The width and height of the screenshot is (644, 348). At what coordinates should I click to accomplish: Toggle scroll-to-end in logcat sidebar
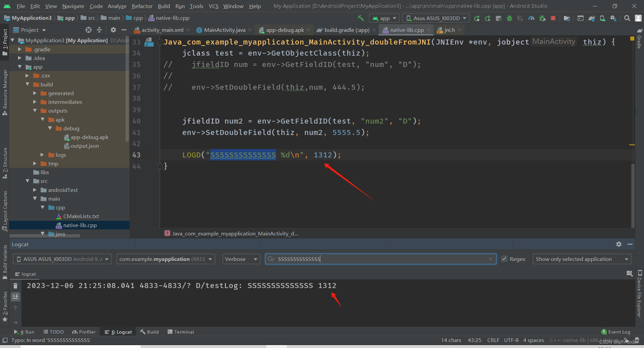15,297
